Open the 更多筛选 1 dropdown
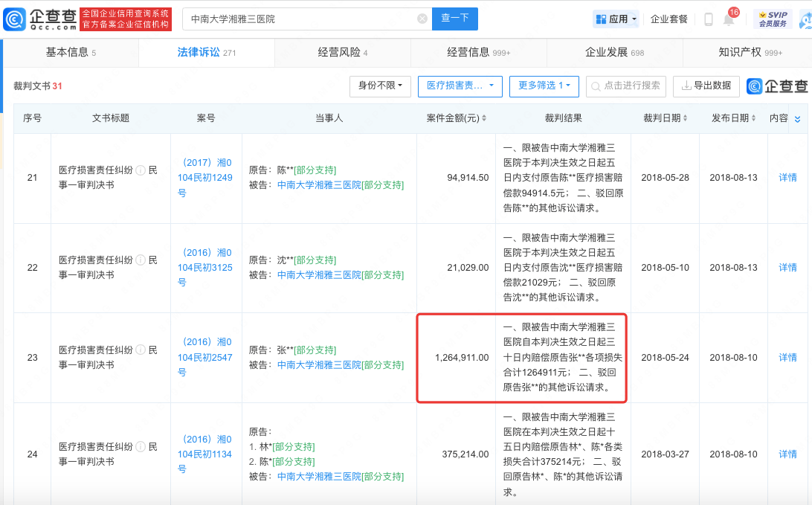The height and width of the screenshot is (505, 812). [x=544, y=86]
